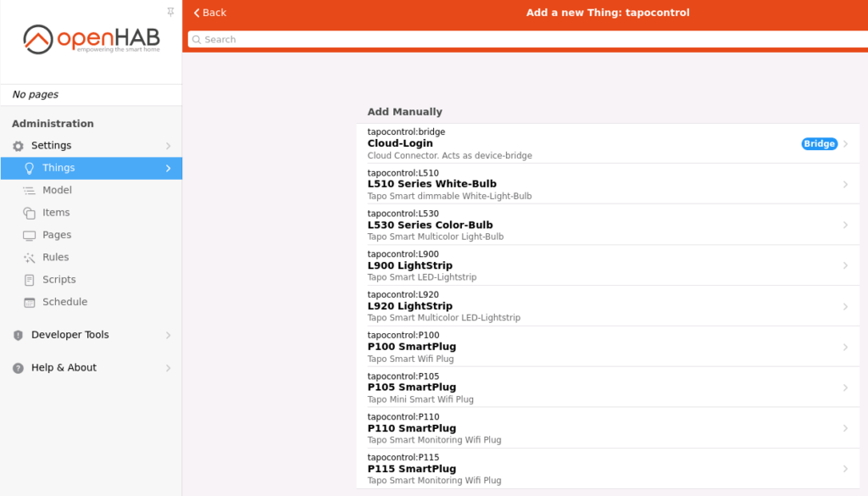
Task: Click the Items stack icon
Action: pyautogui.click(x=30, y=213)
